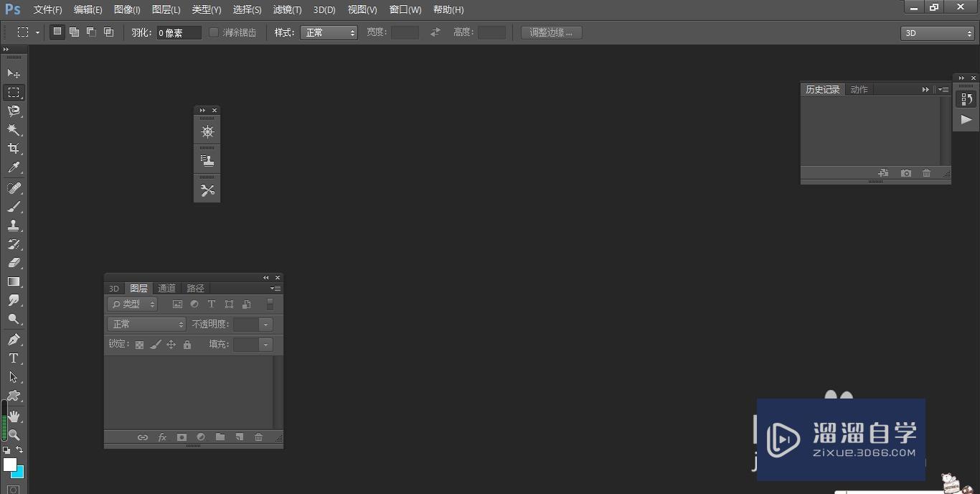Toggle shape layer filter icon
The image size is (980, 494).
[x=229, y=304]
